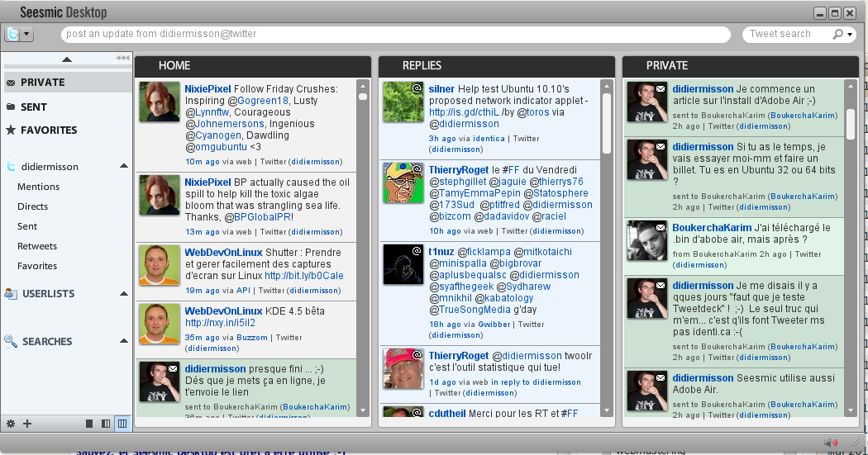
Task: Toggle the sound speaker icon in status bar
Action: pos(830,443)
